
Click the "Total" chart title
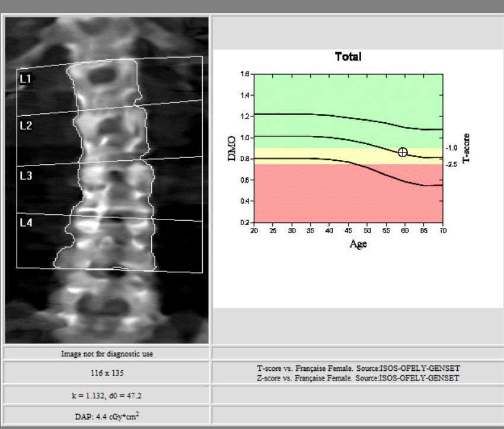[348, 57]
